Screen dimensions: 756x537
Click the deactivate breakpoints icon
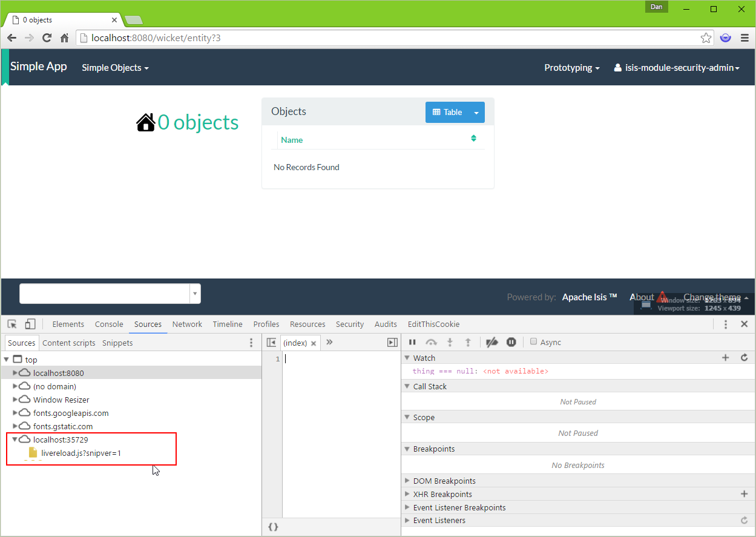click(x=492, y=342)
